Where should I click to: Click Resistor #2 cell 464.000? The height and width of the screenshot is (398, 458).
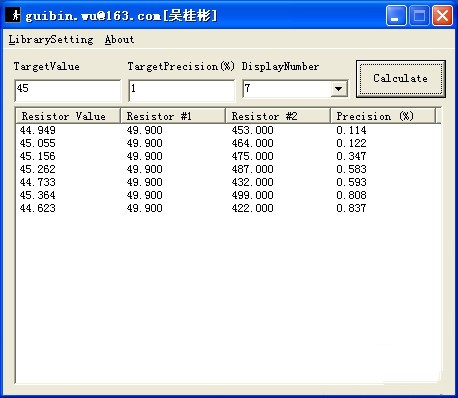(252, 143)
